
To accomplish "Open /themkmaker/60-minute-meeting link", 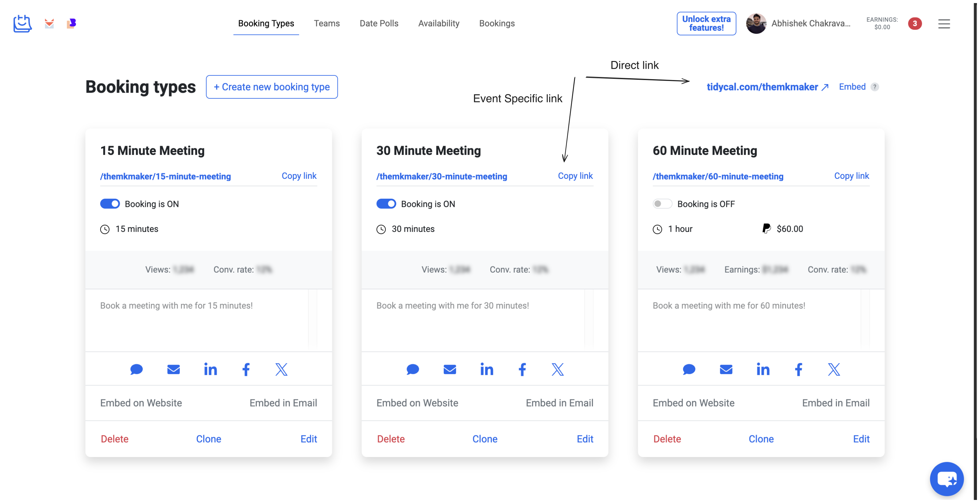I will click(718, 176).
